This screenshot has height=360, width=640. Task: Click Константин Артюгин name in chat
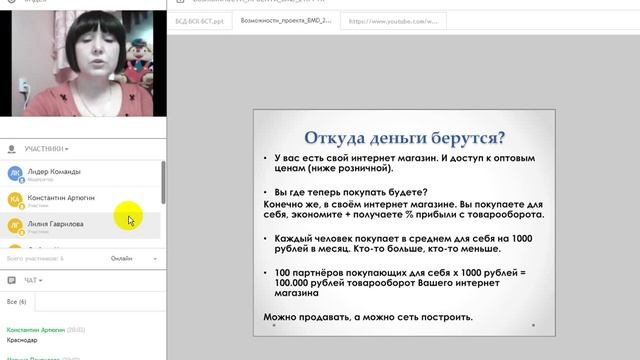click(x=36, y=330)
